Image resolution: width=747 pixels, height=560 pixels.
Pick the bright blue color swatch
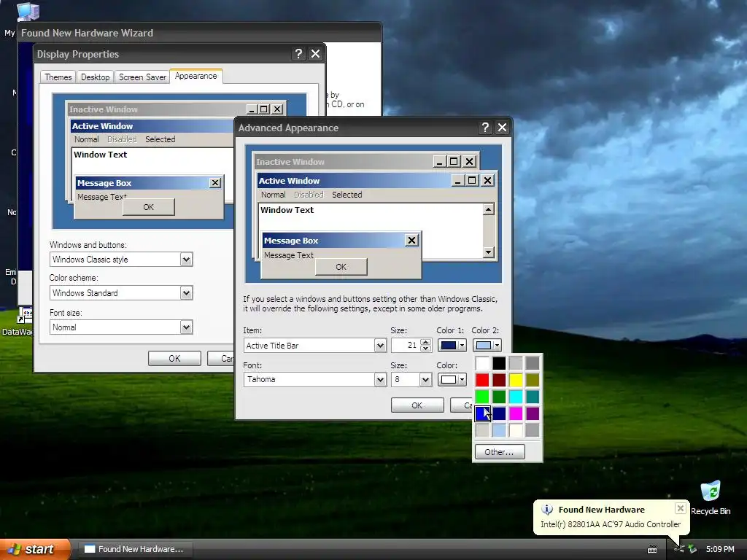482,413
